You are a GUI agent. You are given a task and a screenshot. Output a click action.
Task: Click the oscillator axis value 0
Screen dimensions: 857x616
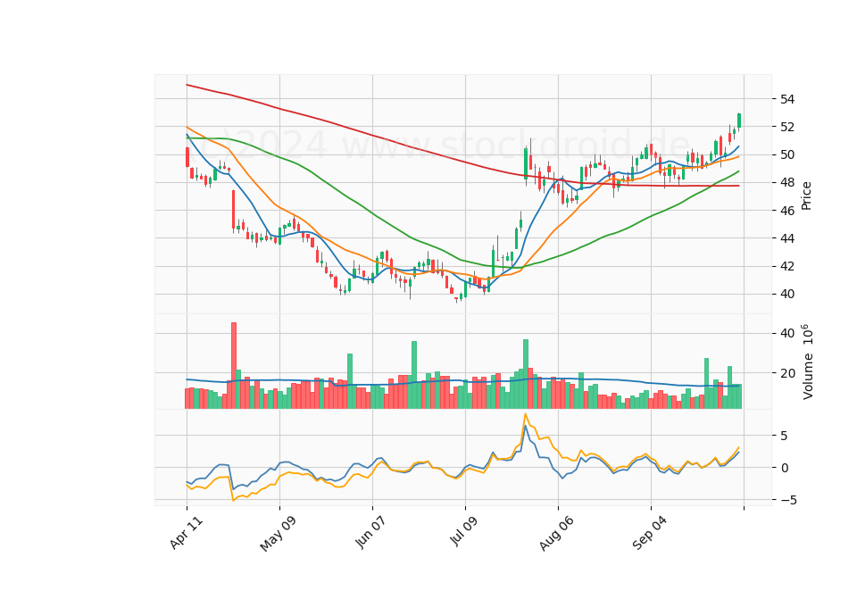pos(785,468)
